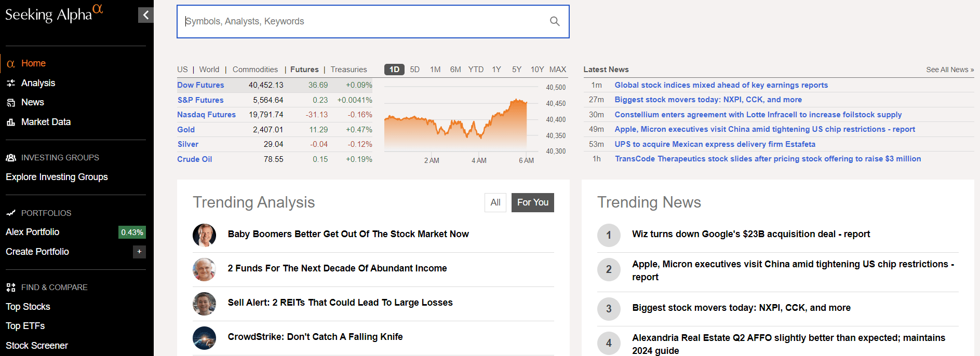This screenshot has width=980, height=356.
Task: Open Constellium Lotte Infracell news link
Action: point(758,115)
